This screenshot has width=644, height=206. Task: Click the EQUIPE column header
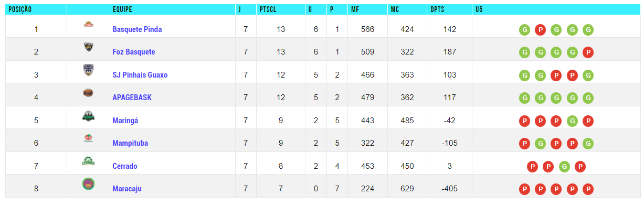point(122,9)
